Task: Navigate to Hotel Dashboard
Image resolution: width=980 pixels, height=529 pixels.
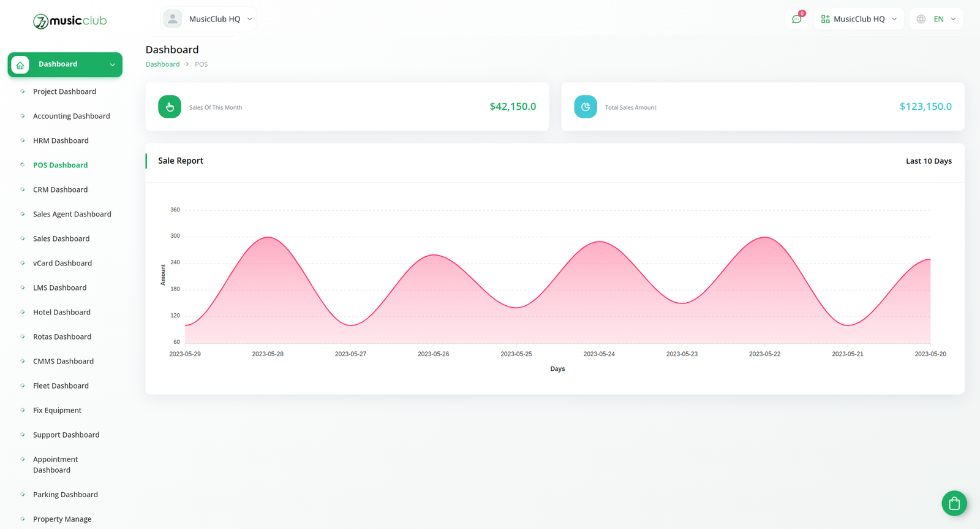Action: pos(62,312)
